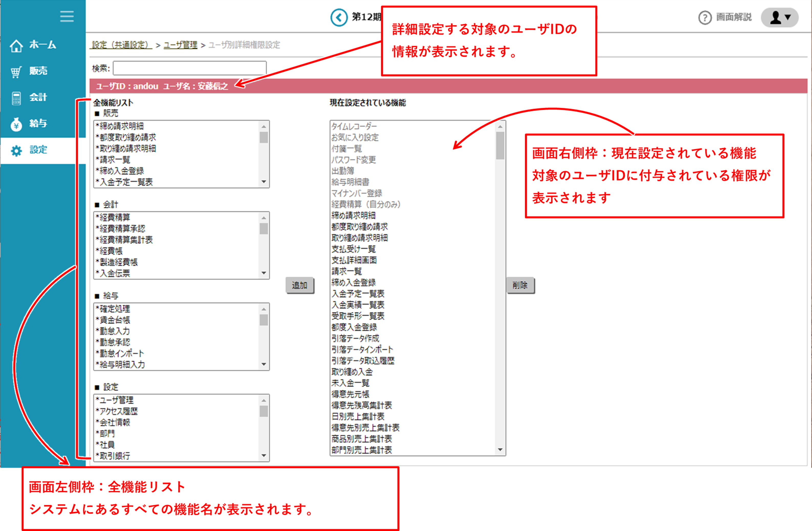Image resolution: width=812 pixels, height=531 pixels.
Task: Select *会社情報 in 設定 list
Action: point(176,422)
